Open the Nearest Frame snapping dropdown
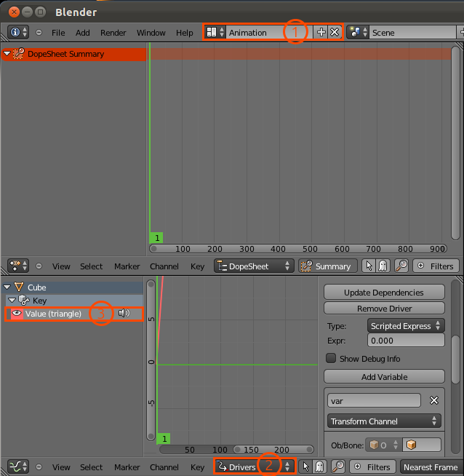 click(x=431, y=467)
